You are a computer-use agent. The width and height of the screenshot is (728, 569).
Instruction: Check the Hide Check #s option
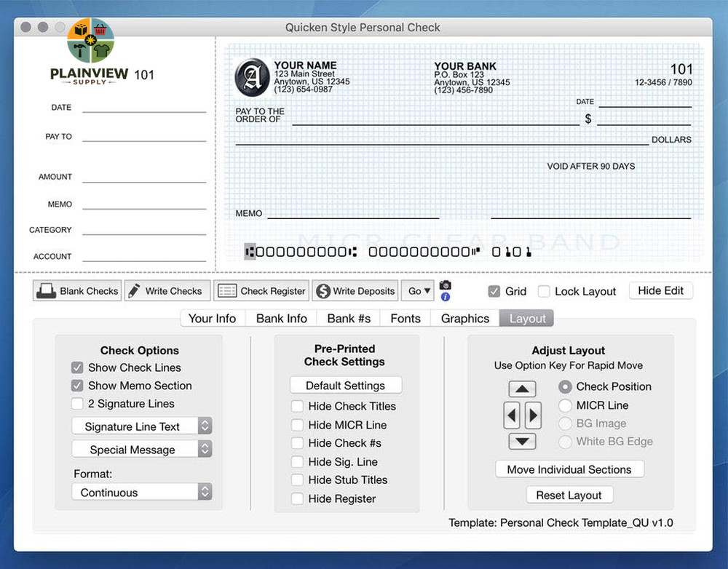(x=297, y=443)
